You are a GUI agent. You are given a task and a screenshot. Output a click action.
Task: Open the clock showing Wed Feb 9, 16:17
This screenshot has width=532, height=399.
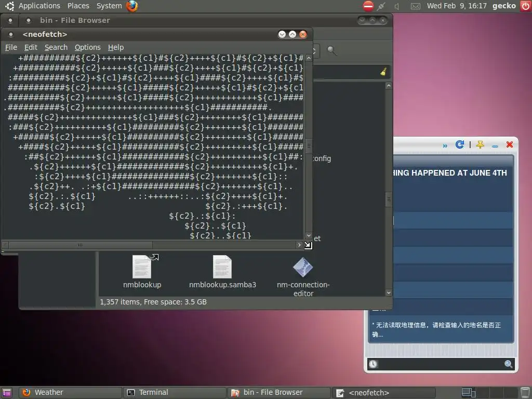pos(457,6)
